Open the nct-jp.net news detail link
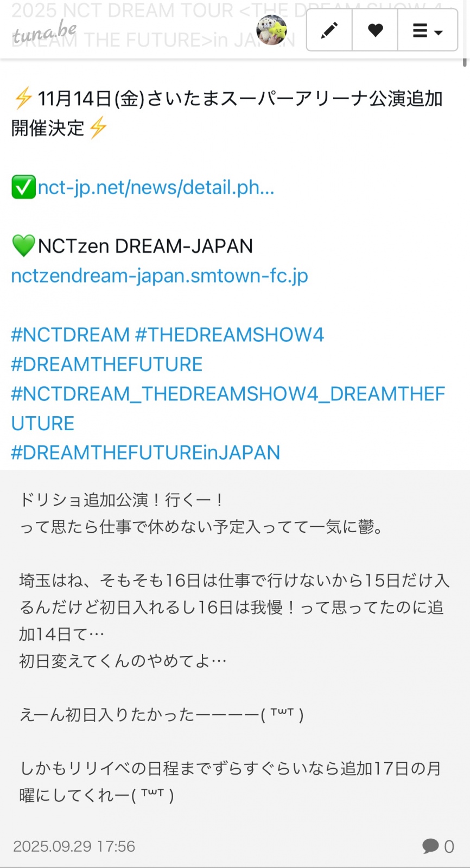This screenshot has width=470, height=868. pyautogui.click(x=156, y=187)
